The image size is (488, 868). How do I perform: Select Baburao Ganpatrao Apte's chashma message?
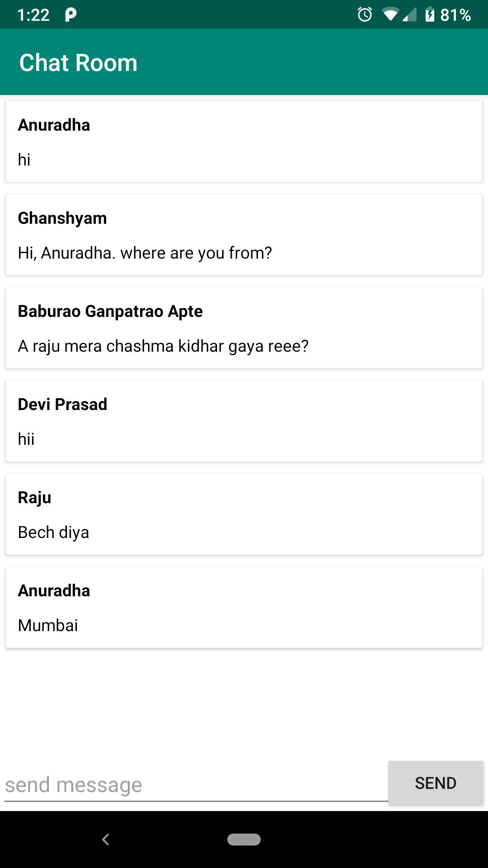coord(244,327)
